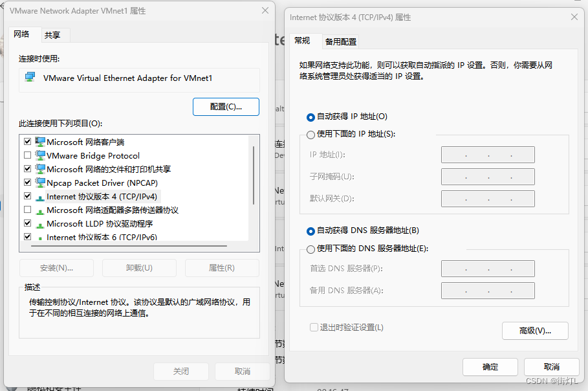Click the Npcap Packet Driver item icon
The height and width of the screenshot is (391, 588).
click(40, 183)
